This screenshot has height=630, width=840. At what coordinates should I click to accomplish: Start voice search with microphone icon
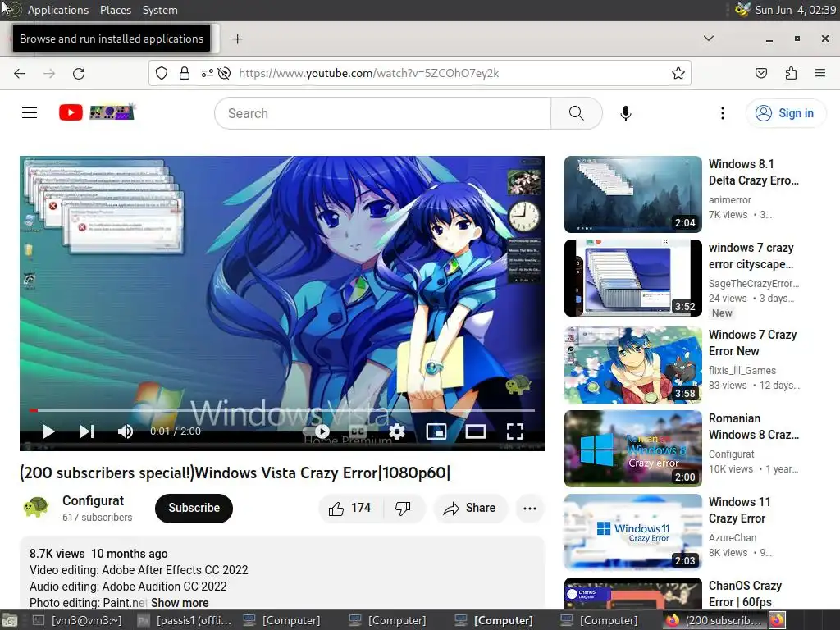626,113
